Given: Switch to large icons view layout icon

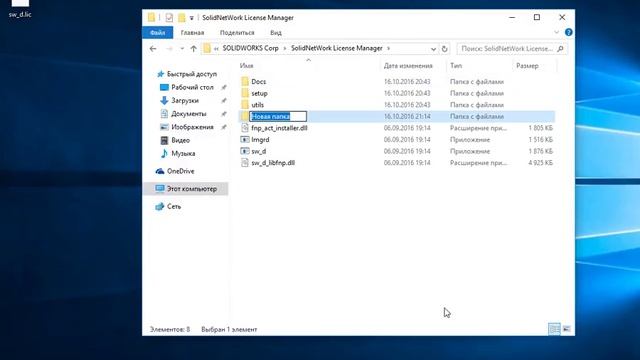Looking at the screenshot, I should 567,329.
